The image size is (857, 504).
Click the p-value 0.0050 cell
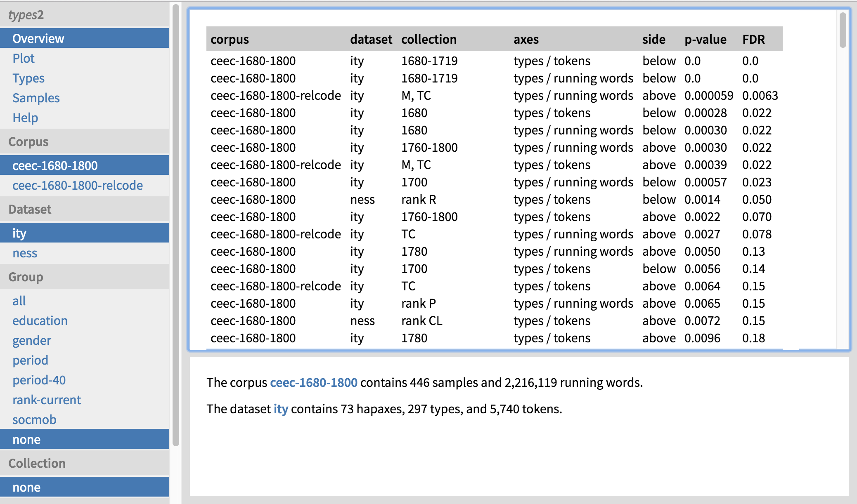pyautogui.click(x=702, y=251)
